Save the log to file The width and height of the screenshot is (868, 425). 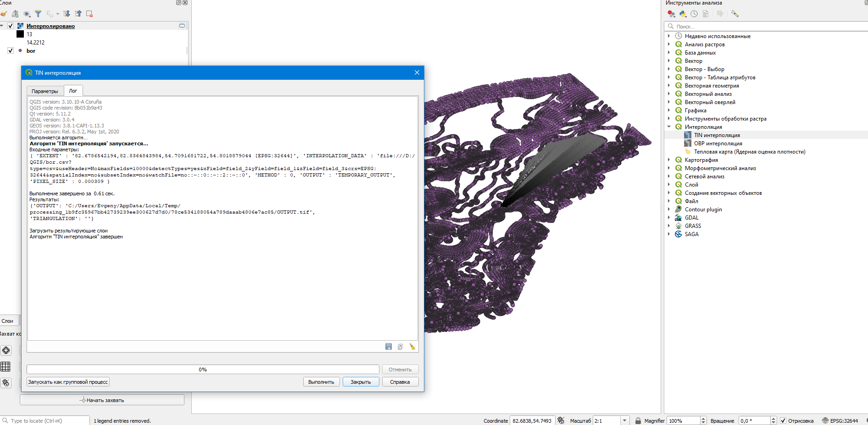click(389, 347)
